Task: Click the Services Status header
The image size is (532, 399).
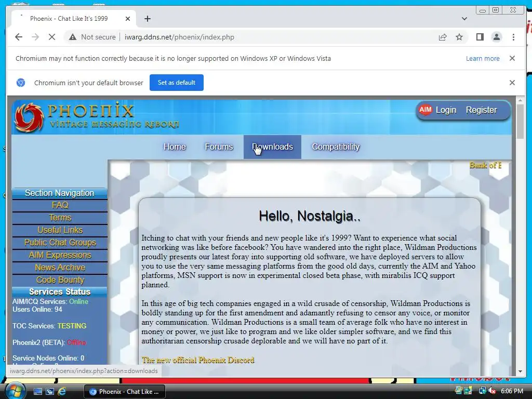Action: (x=60, y=292)
